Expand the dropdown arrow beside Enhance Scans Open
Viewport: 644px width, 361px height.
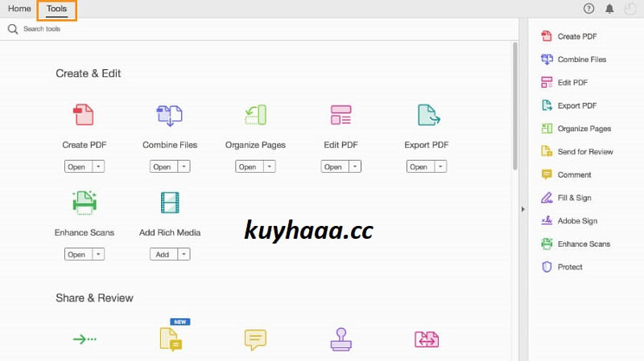(x=98, y=254)
